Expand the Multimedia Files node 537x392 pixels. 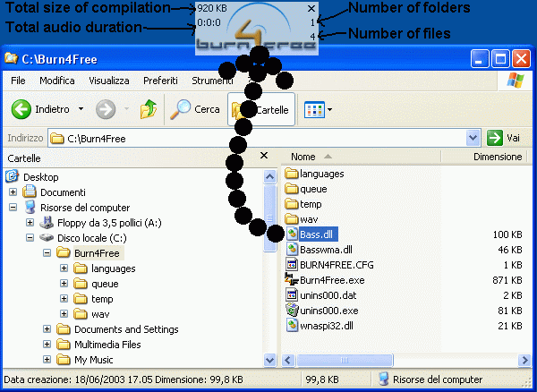pyautogui.click(x=47, y=344)
